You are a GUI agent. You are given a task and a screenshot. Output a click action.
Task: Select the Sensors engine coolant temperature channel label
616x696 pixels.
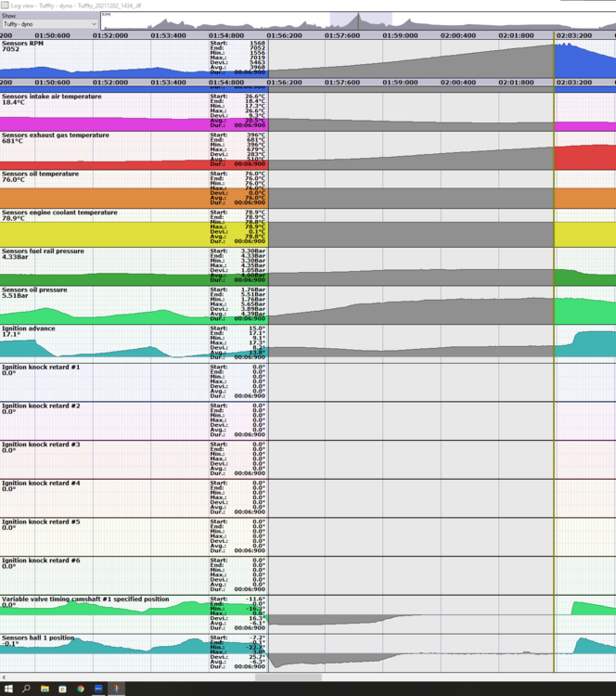[59, 213]
